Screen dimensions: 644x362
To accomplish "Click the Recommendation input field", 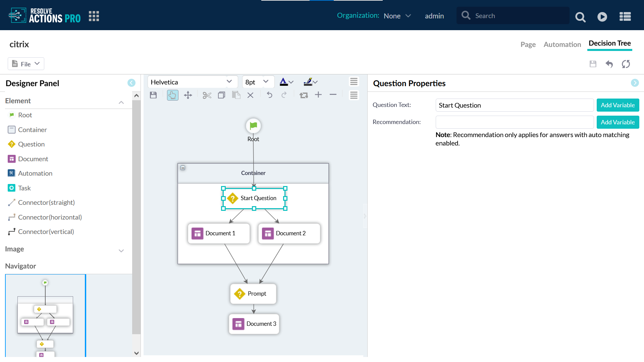I will pos(515,122).
